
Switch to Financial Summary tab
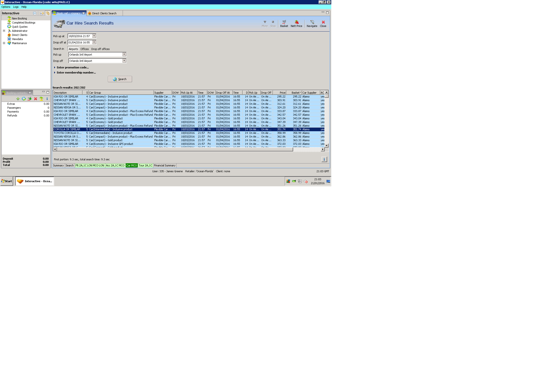click(165, 165)
